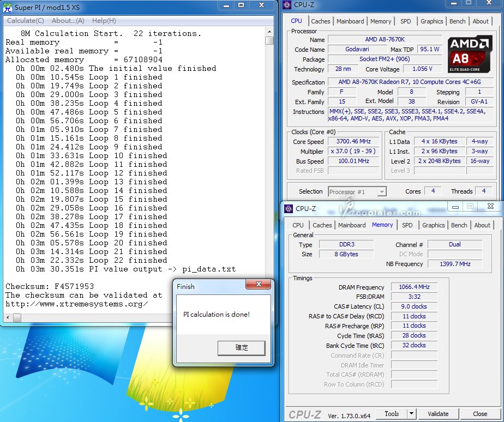Click the Channel # value Dual

[x=455, y=244]
